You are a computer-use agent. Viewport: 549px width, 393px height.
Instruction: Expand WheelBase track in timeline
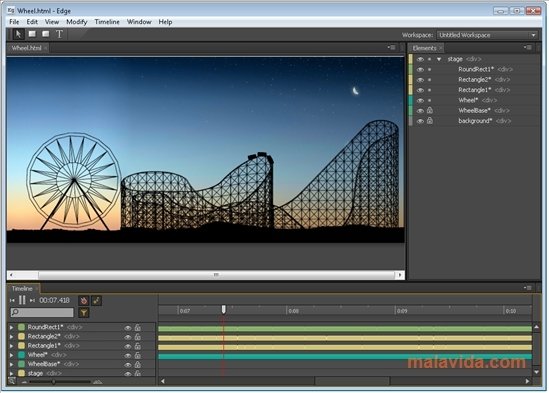point(11,364)
